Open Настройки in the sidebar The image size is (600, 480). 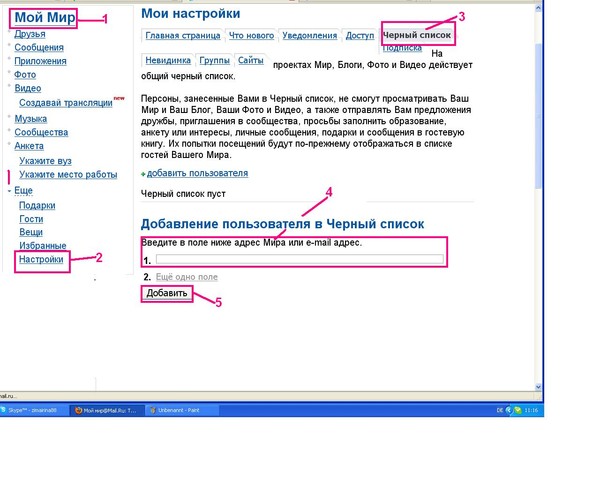(x=41, y=260)
